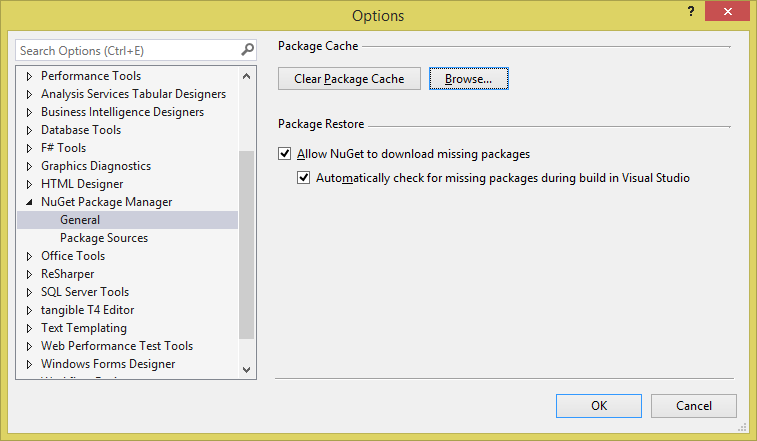Open the Package Sources page

click(x=104, y=238)
